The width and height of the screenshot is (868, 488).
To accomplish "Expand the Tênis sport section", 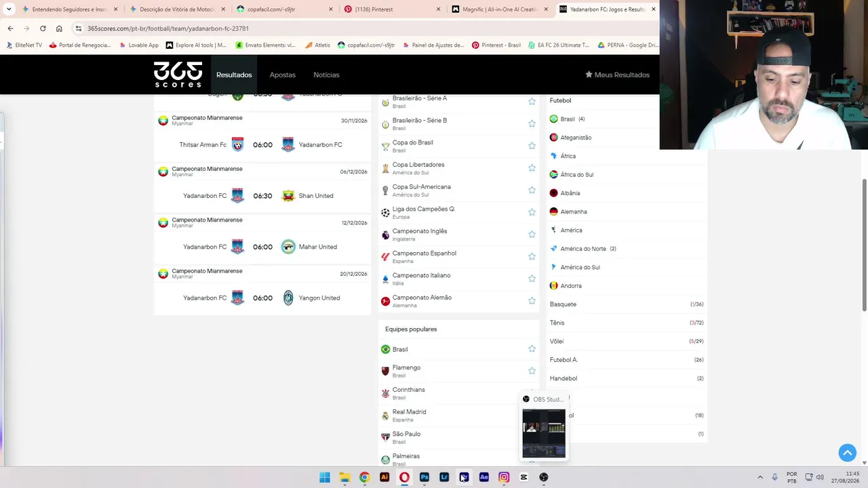I will 627,323.
